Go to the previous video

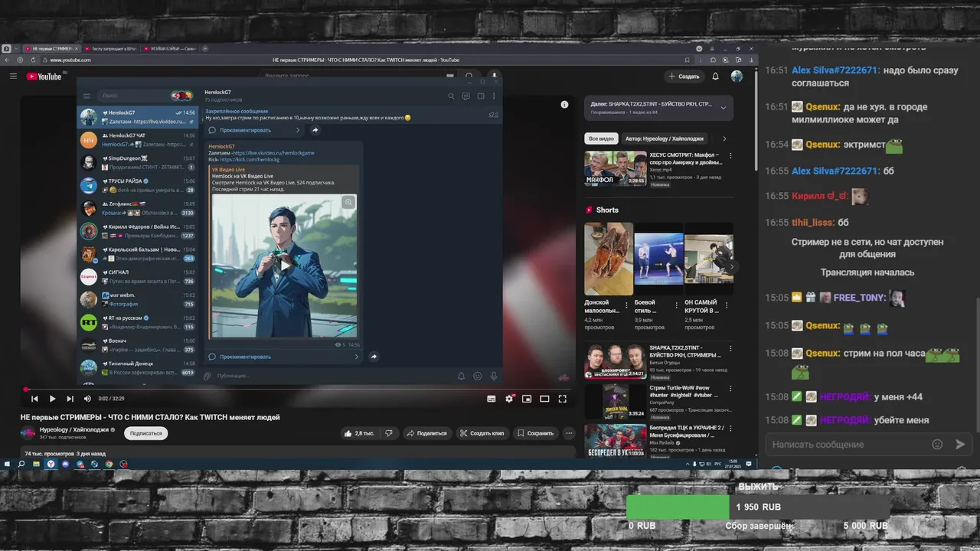click(34, 399)
